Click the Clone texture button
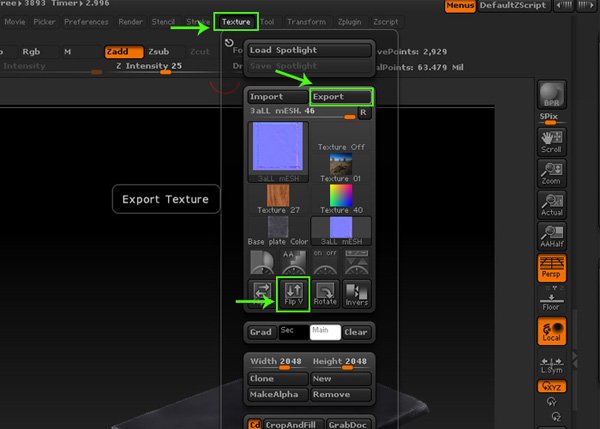600x429 pixels. point(278,378)
